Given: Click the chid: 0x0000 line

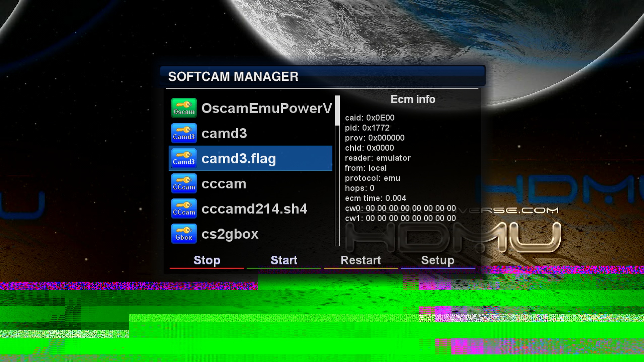Looking at the screenshot, I should pyautogui.click(x=369, y=148).
